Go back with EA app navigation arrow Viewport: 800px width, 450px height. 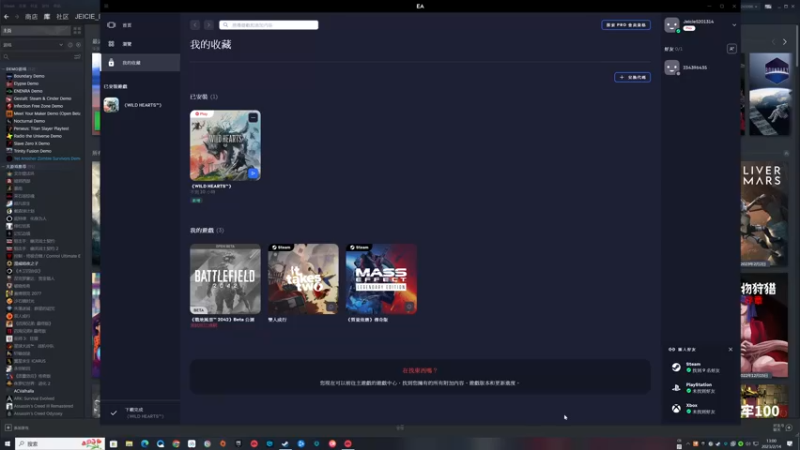tap(195, 25)
